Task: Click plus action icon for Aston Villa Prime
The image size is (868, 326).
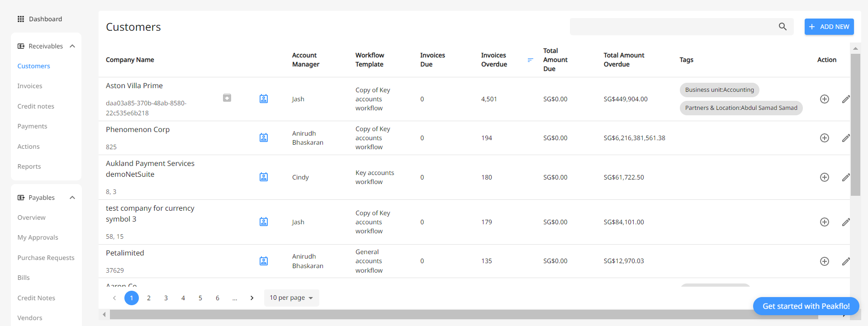Action: click(825, 99)
